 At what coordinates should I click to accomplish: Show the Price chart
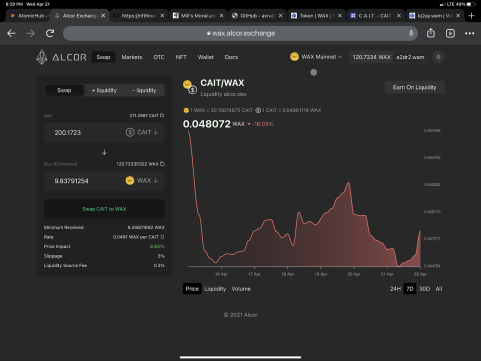pos(192,289)
